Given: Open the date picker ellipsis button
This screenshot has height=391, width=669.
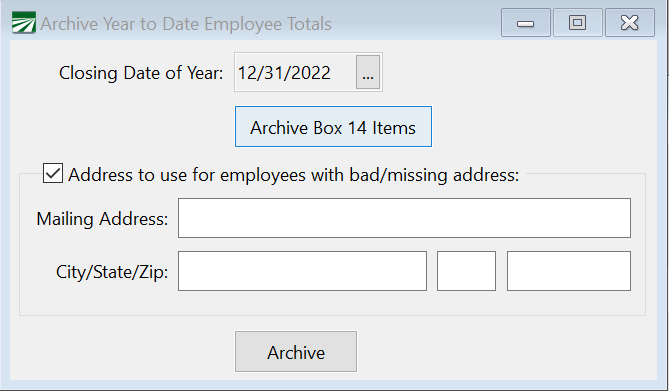Looking at the screenshot, I should coord(368,72).
